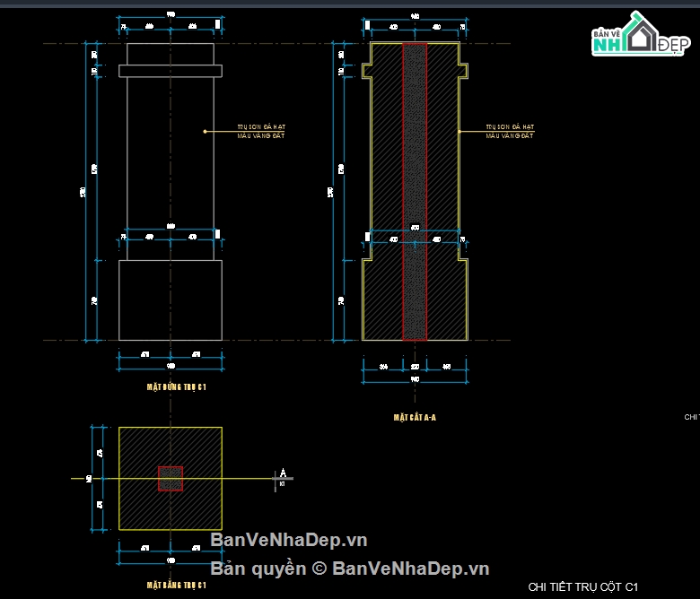700x599 pixels.
Task: Click the yellow leader dot on section annotation
Action: click(459, 132)
